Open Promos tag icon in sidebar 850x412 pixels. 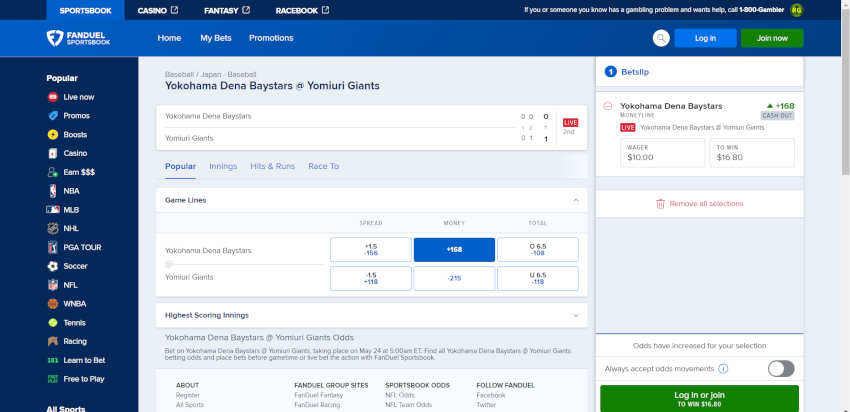pyautogui.click(x=53, y=116)
